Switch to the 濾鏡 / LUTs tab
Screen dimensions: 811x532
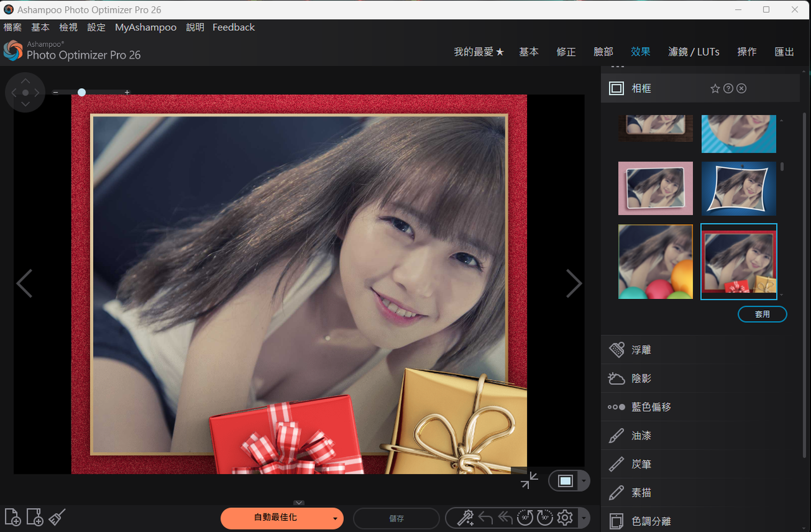point(694,52)
